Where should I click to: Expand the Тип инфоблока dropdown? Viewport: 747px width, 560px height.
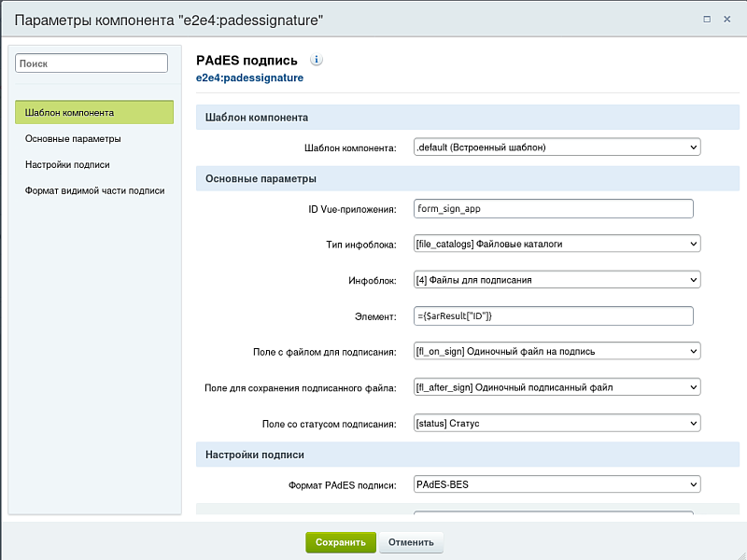tap(557, 245)
